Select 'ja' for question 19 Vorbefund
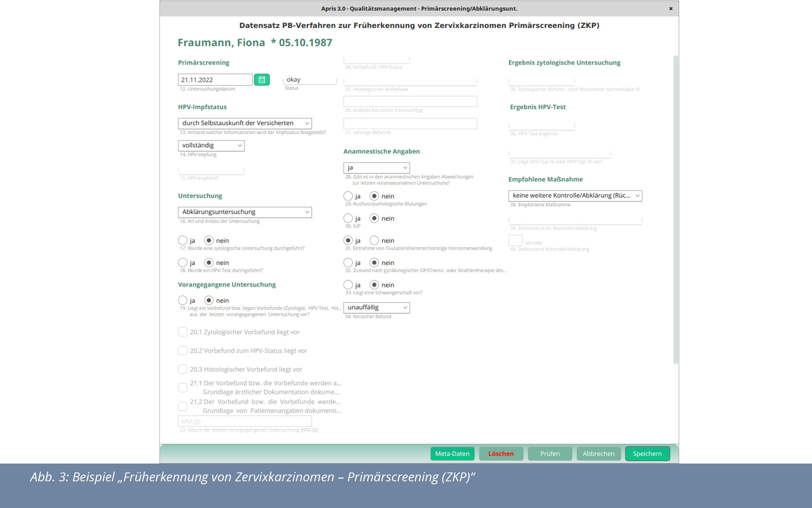The image size is (812, 508). point(183,300)
